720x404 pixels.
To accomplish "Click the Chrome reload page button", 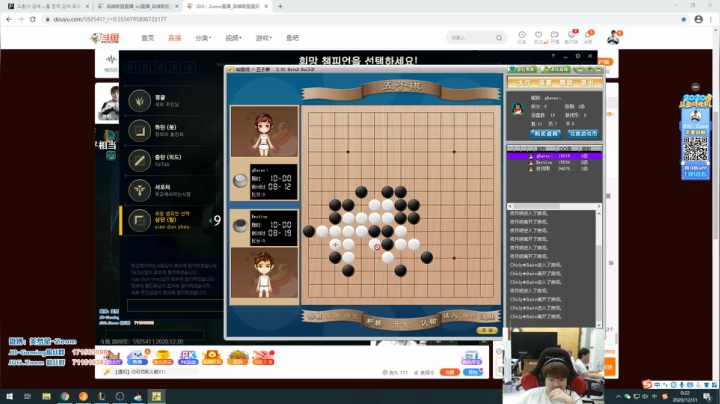I will 33,19.
